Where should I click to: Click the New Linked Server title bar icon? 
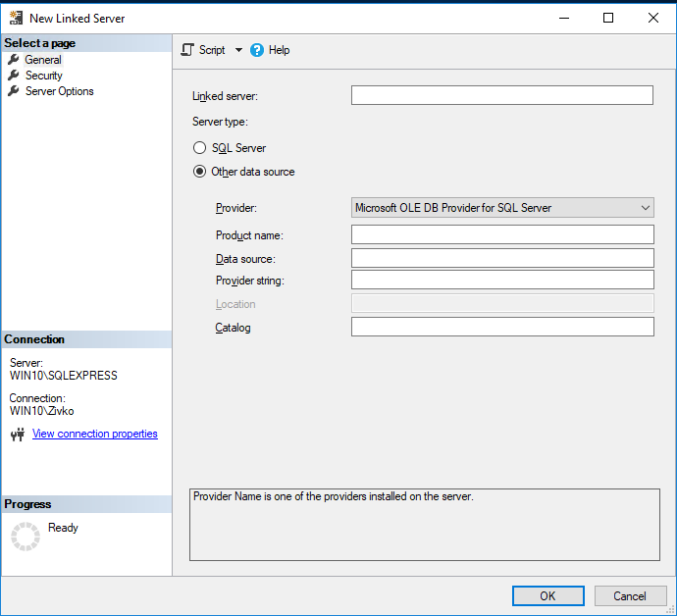click(x=15, y=18)
